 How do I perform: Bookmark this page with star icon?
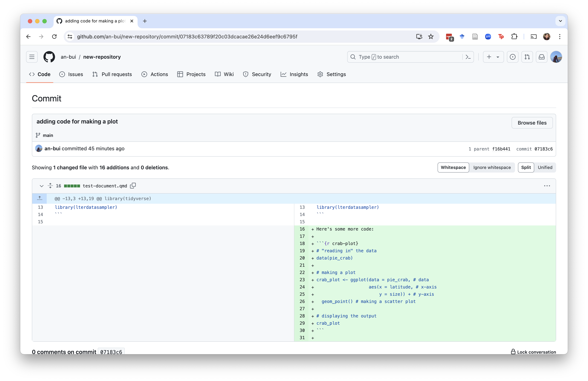tap(431, 37)
